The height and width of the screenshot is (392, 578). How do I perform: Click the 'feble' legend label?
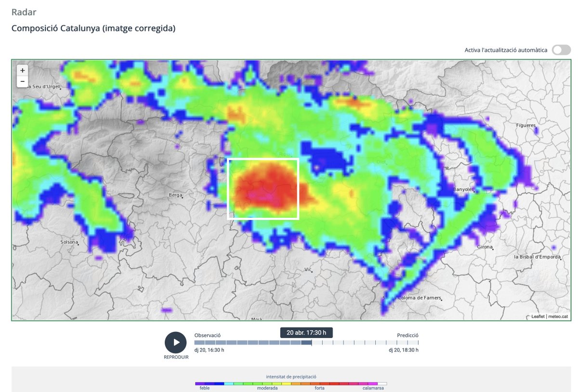pyautogui.click(x=204, y=388)
